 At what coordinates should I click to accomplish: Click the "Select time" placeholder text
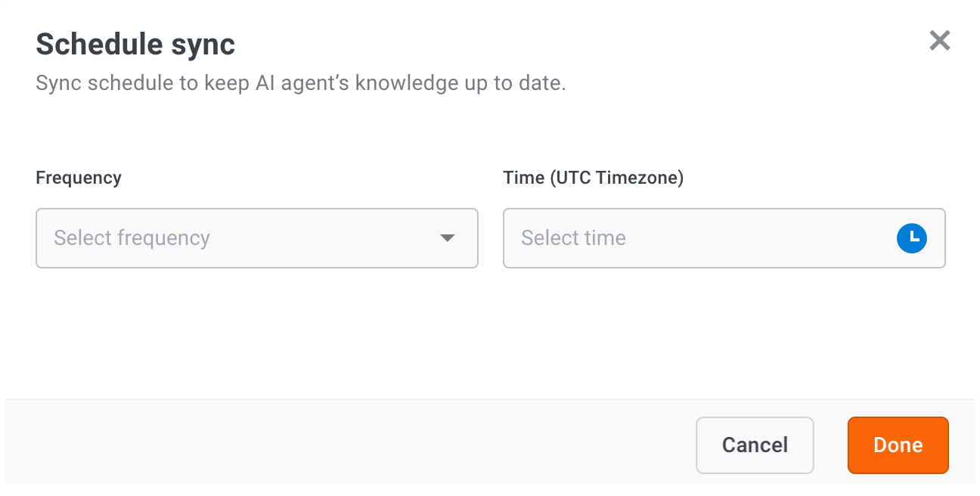pos(574,238)
